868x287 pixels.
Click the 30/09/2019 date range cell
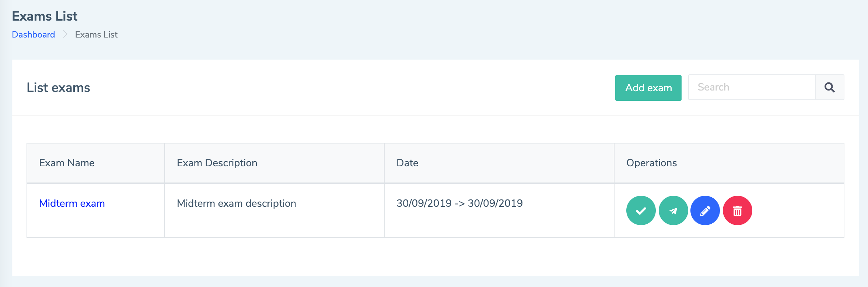click(x=499, y=210)
